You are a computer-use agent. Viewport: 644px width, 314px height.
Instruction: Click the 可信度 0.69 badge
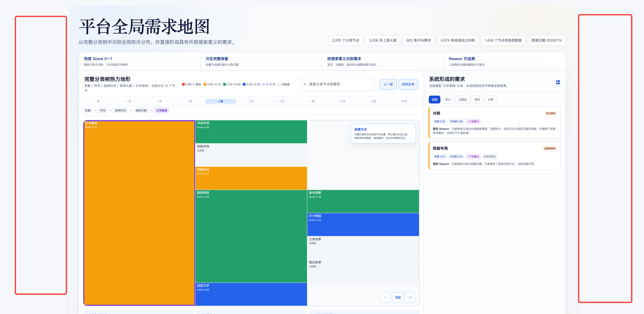tap(456, 121)
